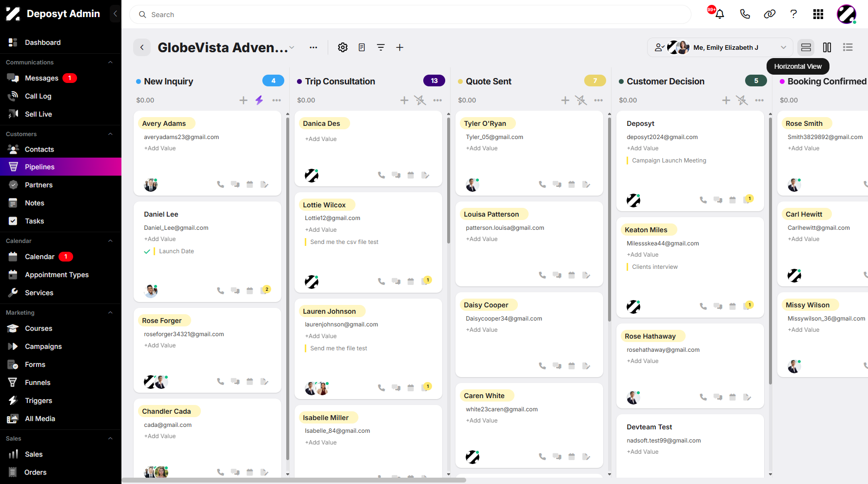Add a card to Customer Decision stage
Image resolution: width=868 pixels, height=484 pixels.
point(726,100)
